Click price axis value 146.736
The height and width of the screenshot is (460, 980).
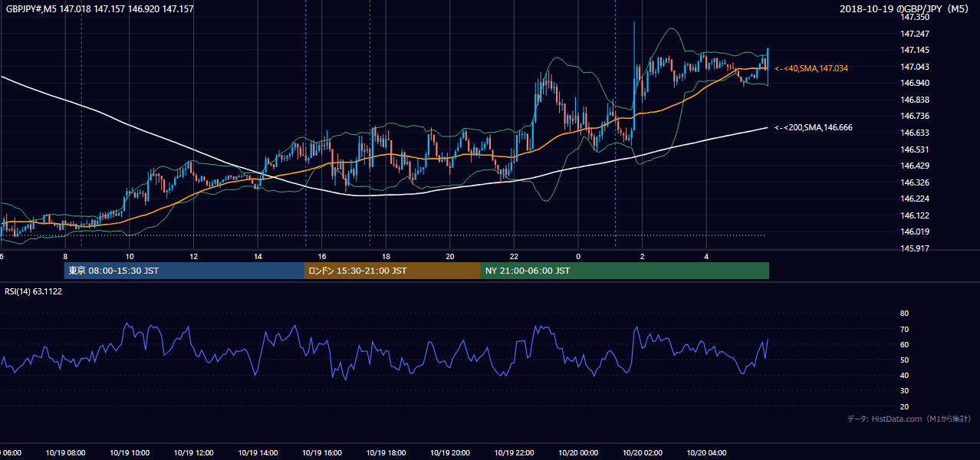click(916, 116)
